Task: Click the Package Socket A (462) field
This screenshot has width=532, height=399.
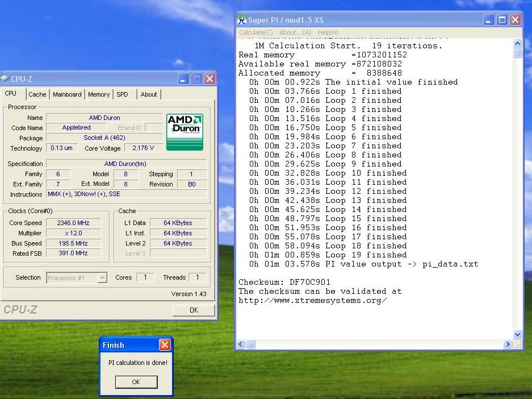Action: (104, 138)
